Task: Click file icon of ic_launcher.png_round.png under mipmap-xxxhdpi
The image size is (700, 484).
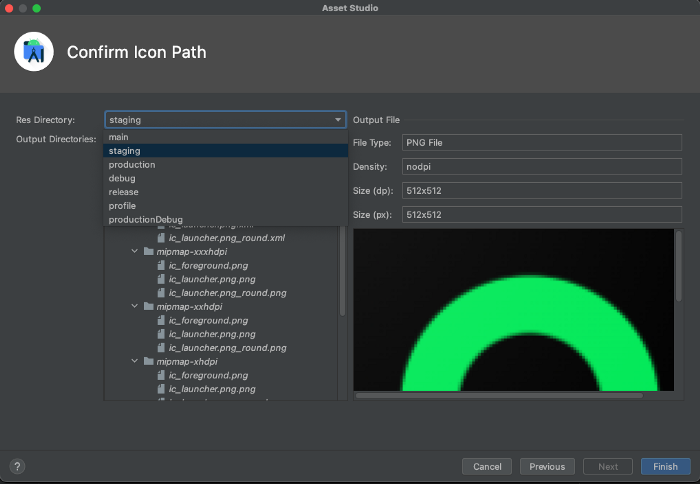Action: tap(161, 293)
